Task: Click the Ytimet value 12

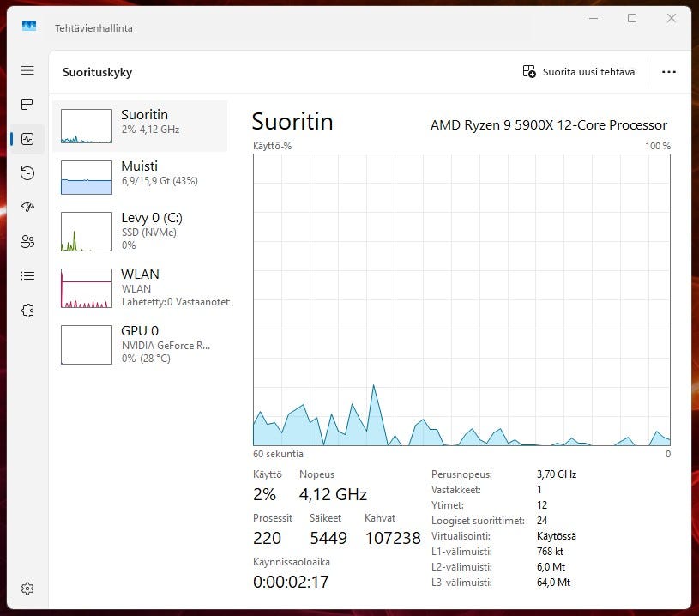Action: click(x=542, y=505)
